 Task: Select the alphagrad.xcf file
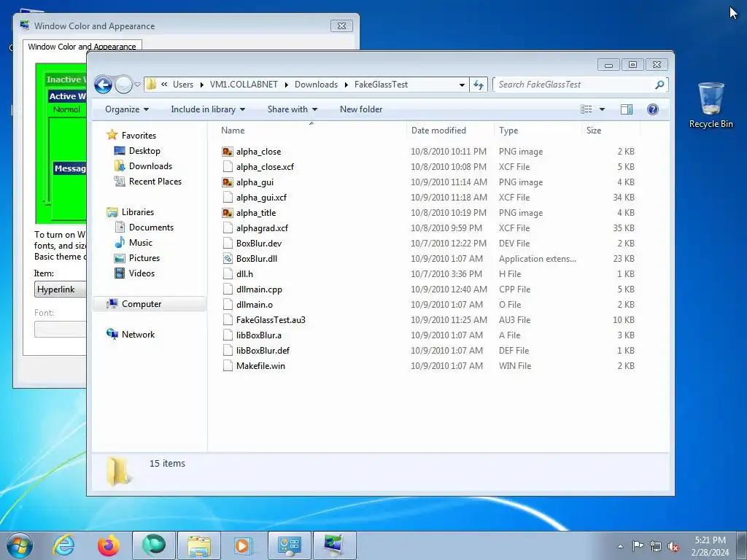262,228
